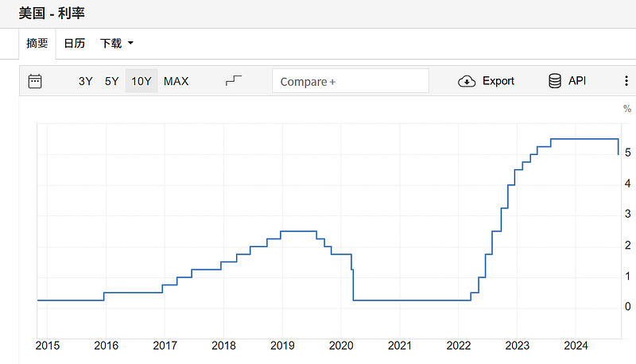
Task: Click the 0 value on y-axis
Action: (627, 307)
